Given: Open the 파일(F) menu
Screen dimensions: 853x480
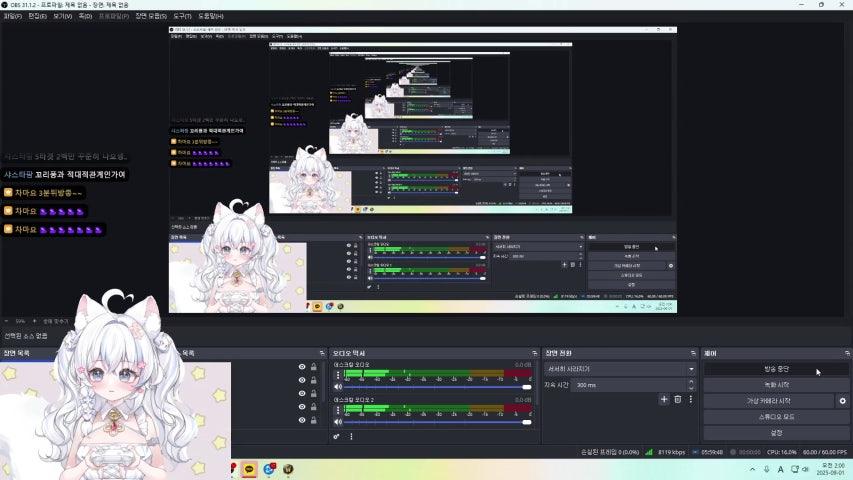Looking at the screenshot, I should point(13,16).
